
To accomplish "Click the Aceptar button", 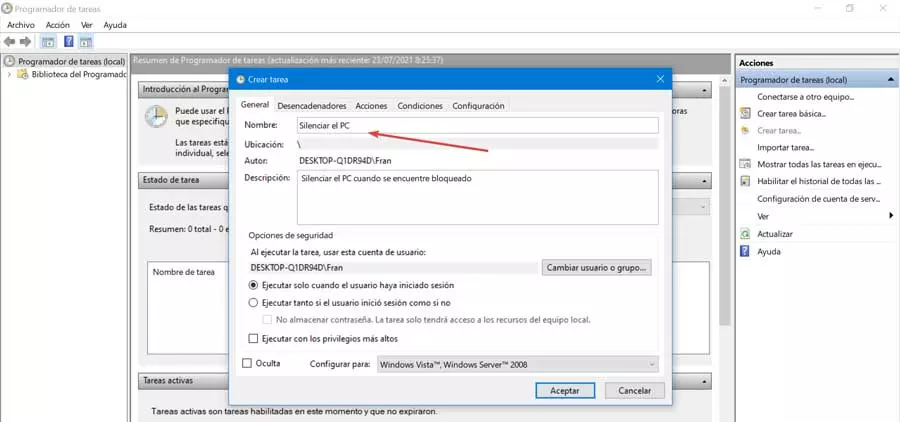I will pyautogui.click(x=565, y=390).
